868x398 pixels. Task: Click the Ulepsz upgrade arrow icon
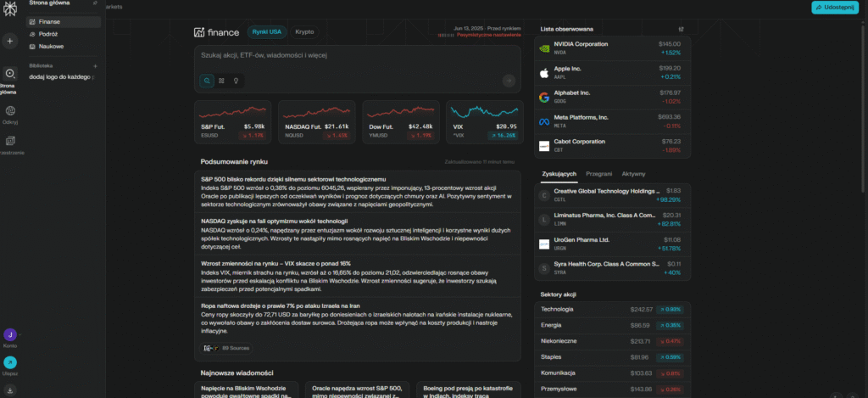pyautogui.click(x=10, y=362)
